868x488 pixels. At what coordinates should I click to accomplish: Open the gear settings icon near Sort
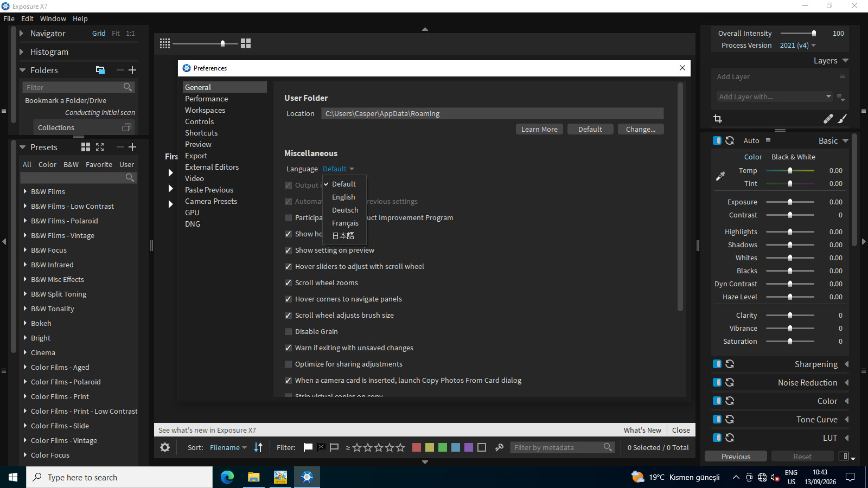(165, 447)
